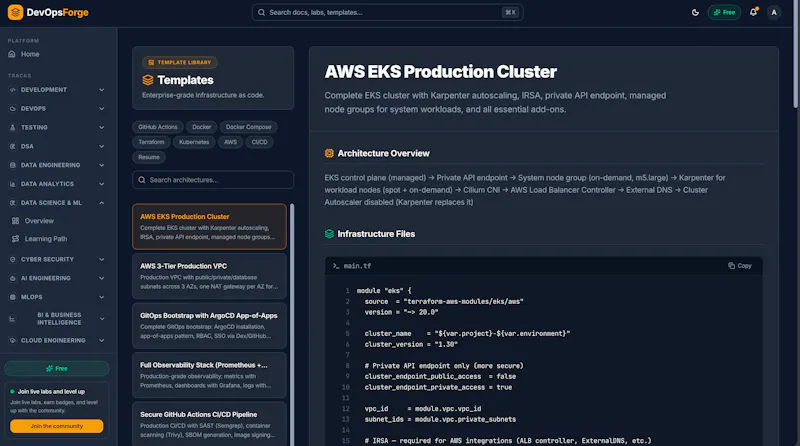
Task: Click the template list scrollbar
Action: tap(292, 325)
